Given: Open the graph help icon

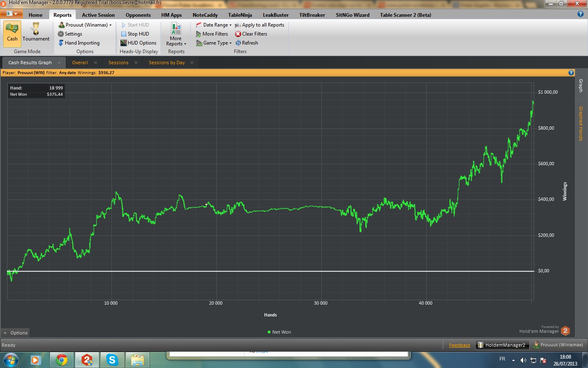Looking at the screenshot, I should pos(571,72).
